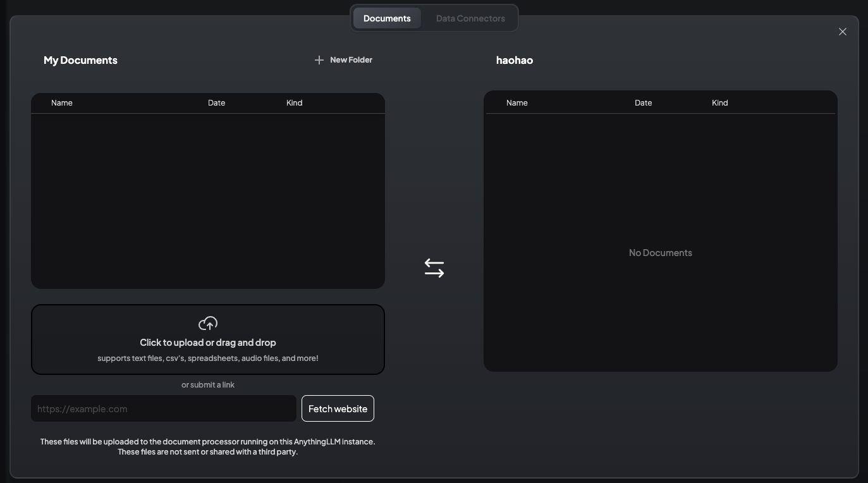The height and width of the screenshot is (483, 868).
Task: Click the My Documents heading
Action: pyautogui.click(x=80, y=60)
